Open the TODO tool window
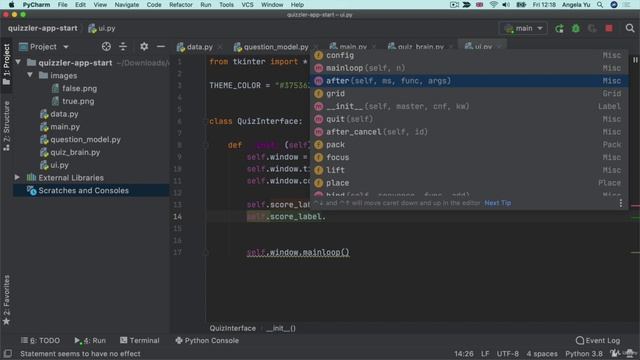 (40, 340)
